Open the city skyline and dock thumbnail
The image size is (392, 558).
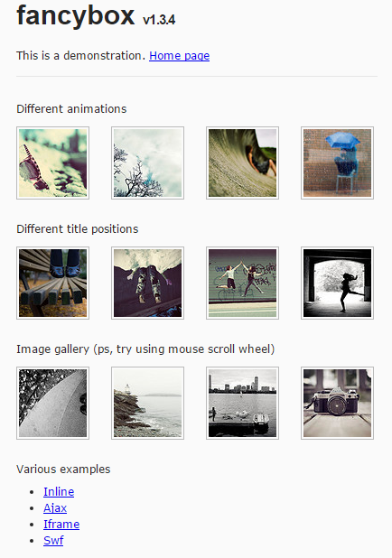pos(242,404)
